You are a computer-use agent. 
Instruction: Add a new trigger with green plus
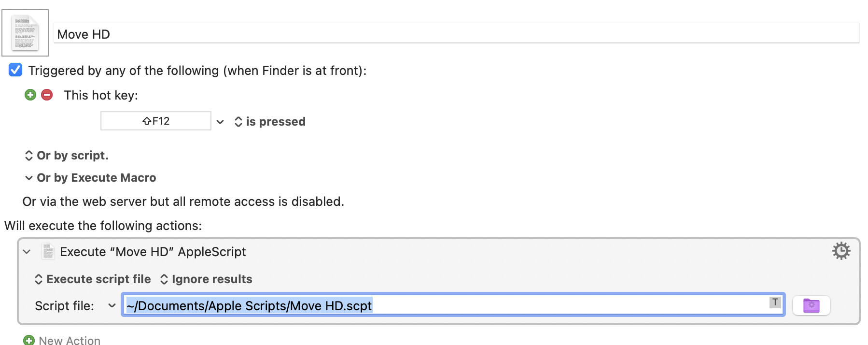[30, 95]
